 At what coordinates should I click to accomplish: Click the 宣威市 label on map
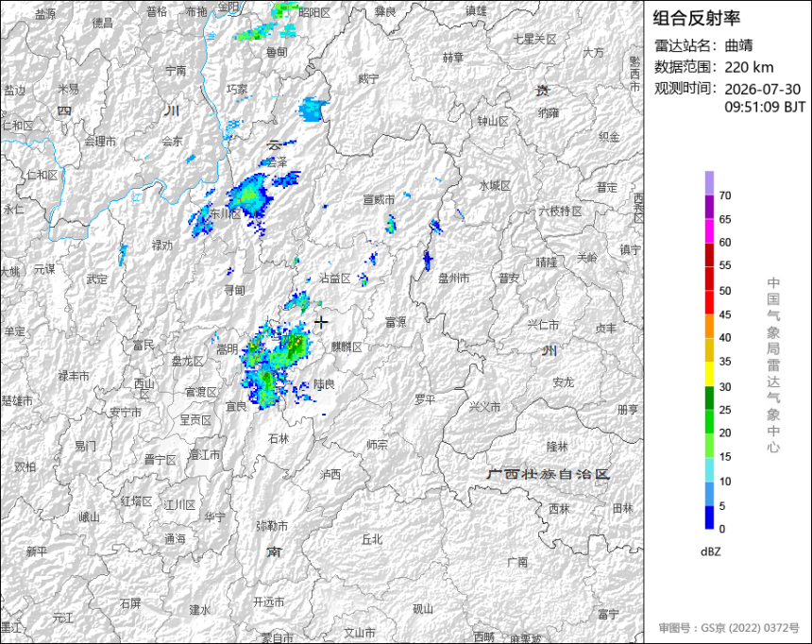click(379, 199)
